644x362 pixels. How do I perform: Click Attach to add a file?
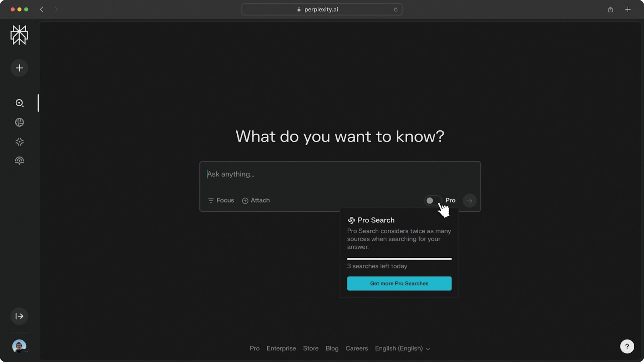tap(256, 200)
